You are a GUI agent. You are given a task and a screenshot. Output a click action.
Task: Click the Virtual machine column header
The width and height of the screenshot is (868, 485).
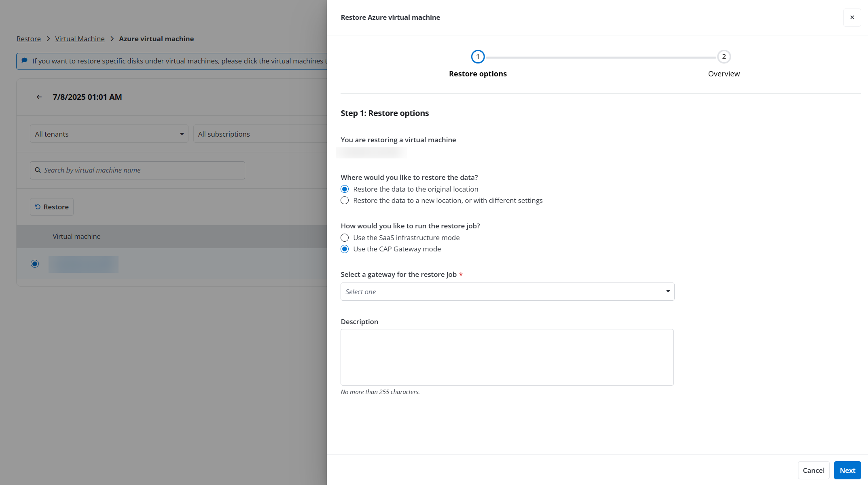point(76,236)
